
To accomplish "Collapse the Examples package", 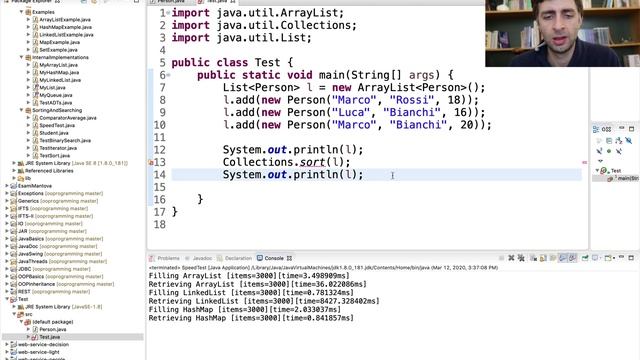I will point(21,12).
